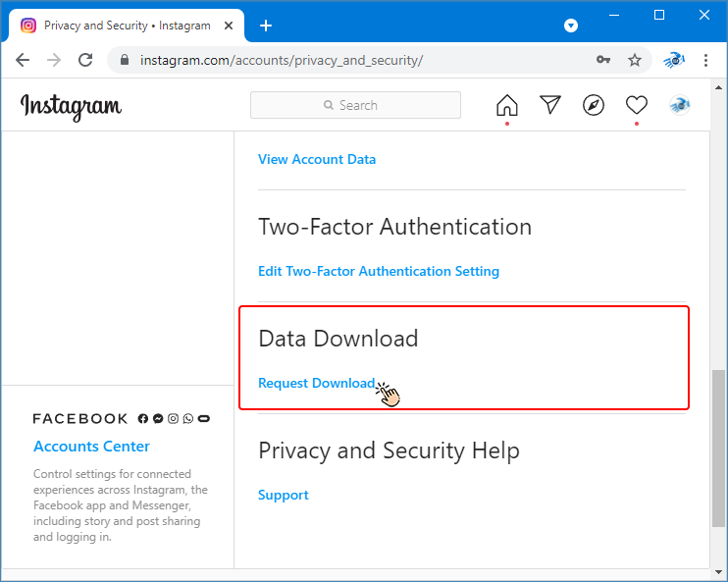Open View Account Data link
The height and width of the screenshot is (582, 728).
pyautogui.click(x=317, y=159)
